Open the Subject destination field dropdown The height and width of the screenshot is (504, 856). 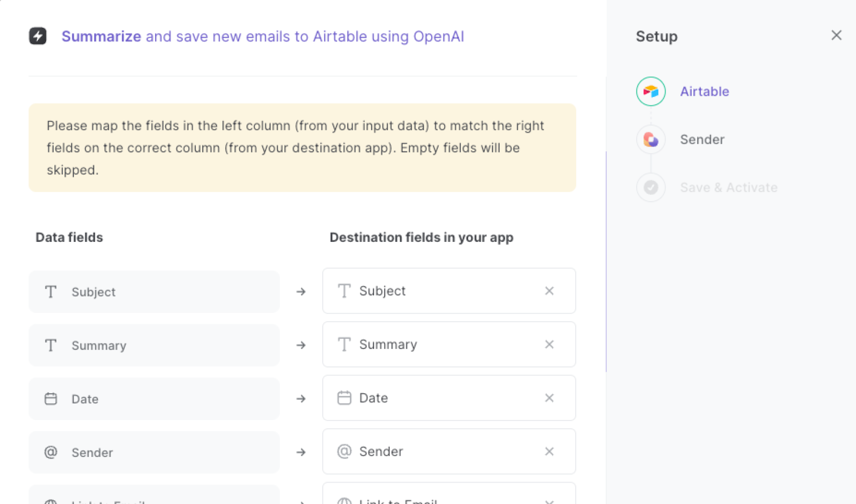[449, 291]
